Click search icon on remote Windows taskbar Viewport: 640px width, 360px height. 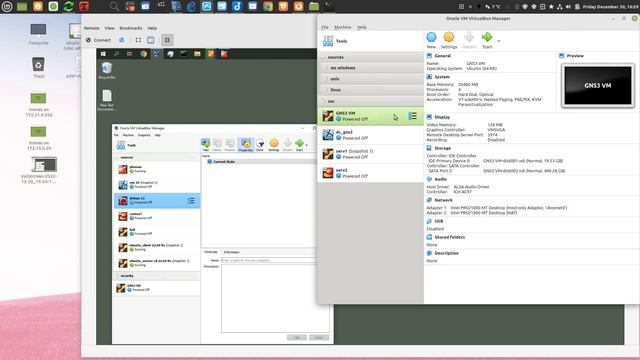point(117,54)
